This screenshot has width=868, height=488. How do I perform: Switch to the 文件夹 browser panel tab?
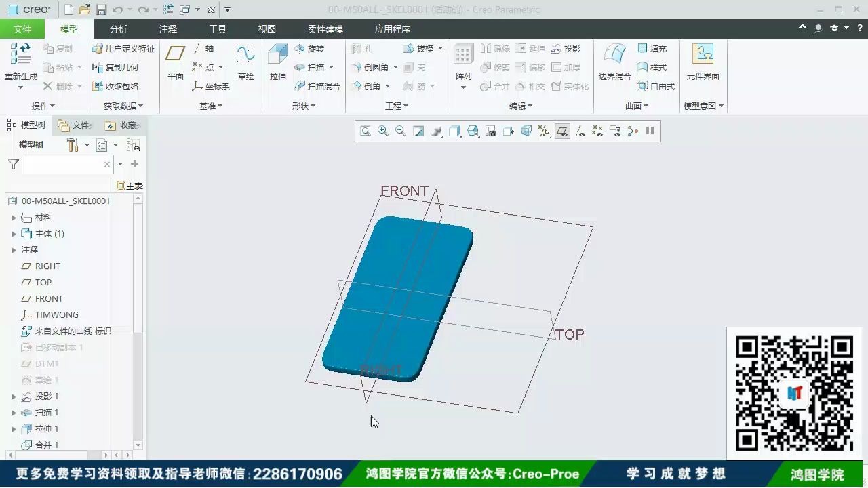[75, 125]
